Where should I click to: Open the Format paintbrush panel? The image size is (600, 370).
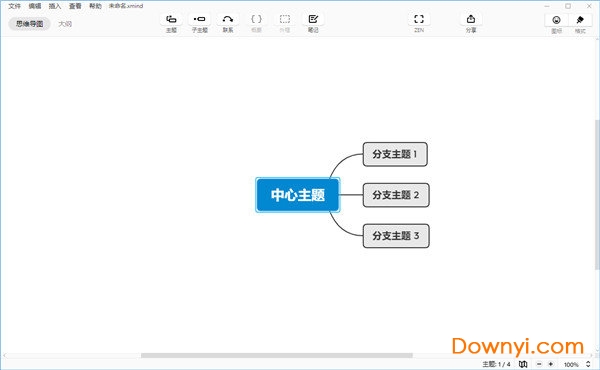pyautogui.click(x=580, y=20)
